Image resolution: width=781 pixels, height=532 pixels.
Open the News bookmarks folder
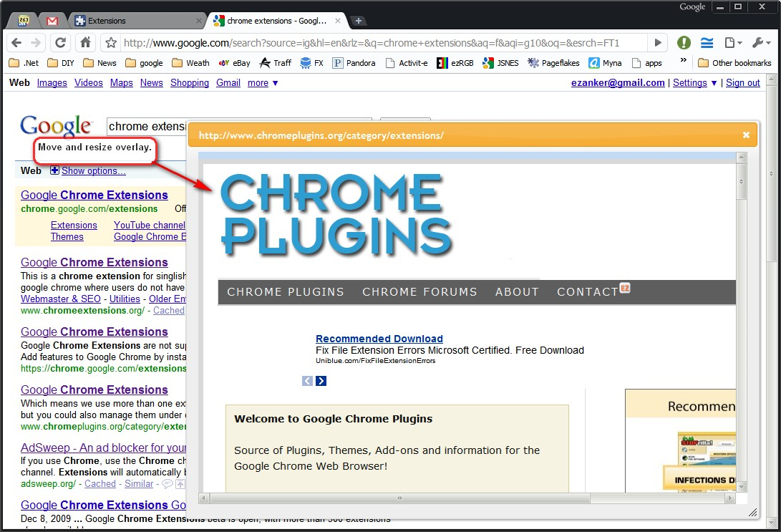click(x=100, y=63)
